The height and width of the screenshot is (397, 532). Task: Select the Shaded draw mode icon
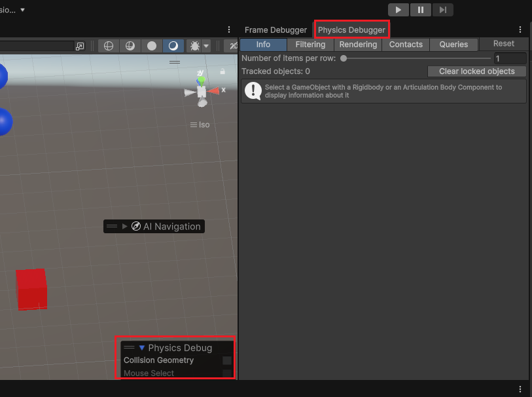(173, 46)
